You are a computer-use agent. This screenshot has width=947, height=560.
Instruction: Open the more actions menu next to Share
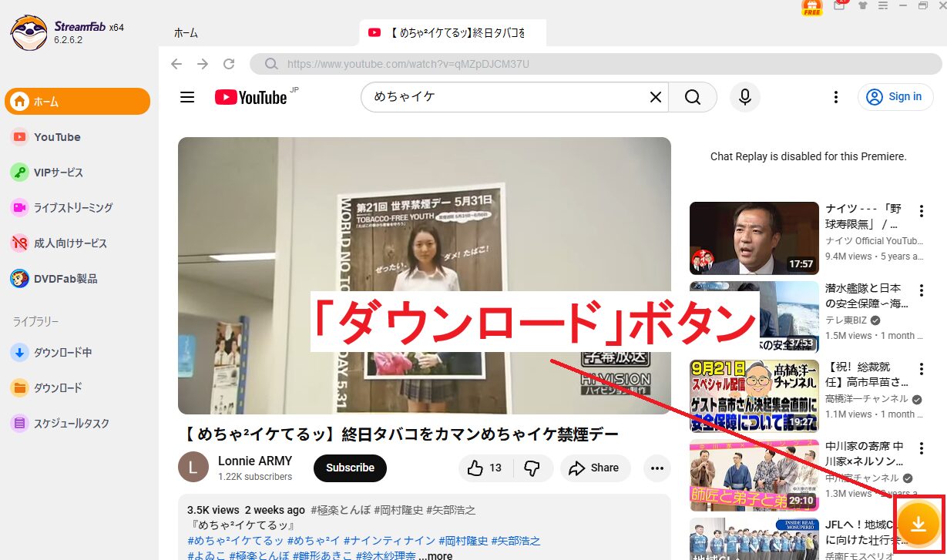pos(657,468)
